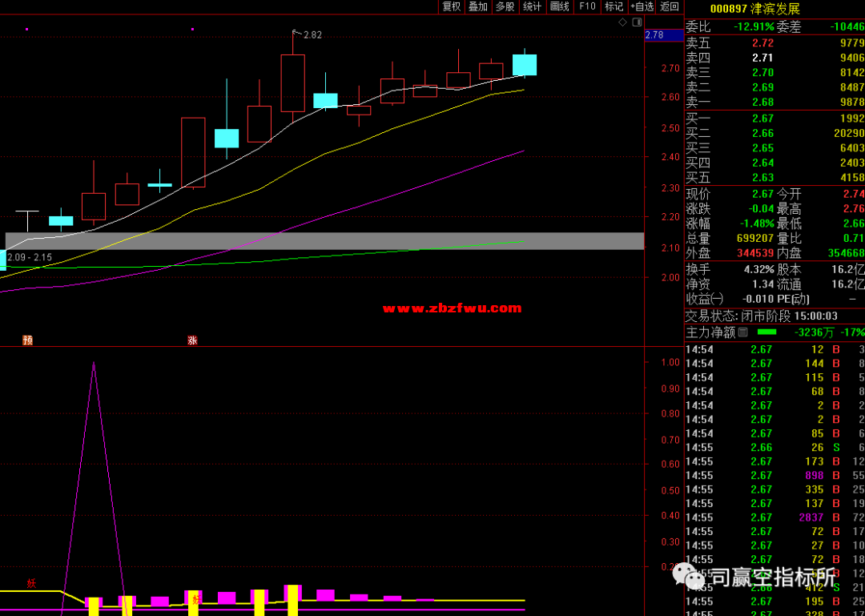The width and height of the screenshot is (865, 616).
Task: Select the 14:54 tick with volume 85
Action: (x=774, y=433)
